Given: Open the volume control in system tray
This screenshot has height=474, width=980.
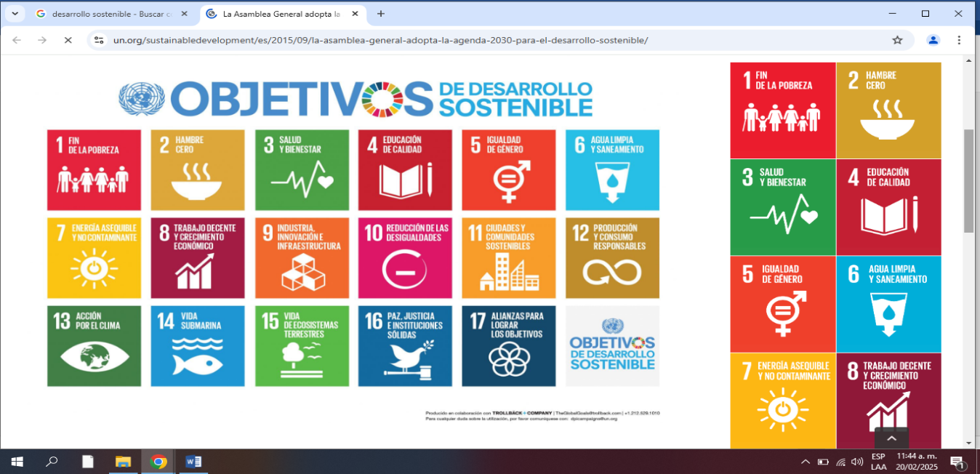Looking at the screenshot, I should coord(858,462).
